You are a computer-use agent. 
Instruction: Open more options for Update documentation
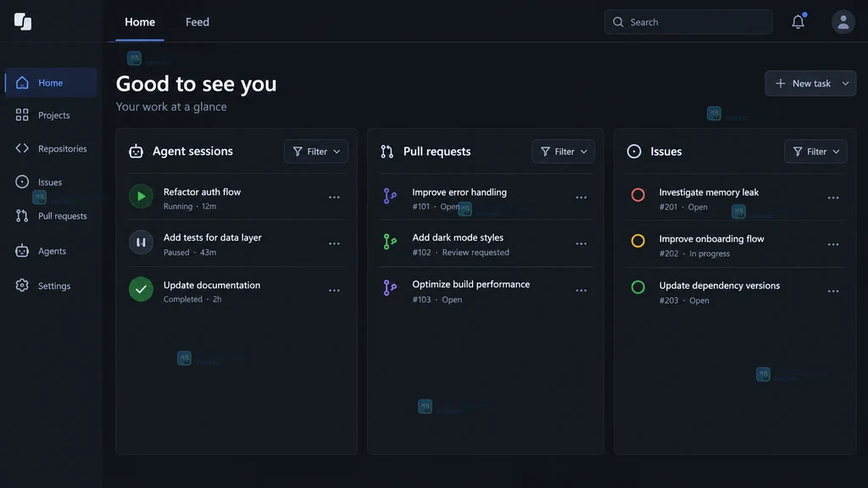(334, 291)
